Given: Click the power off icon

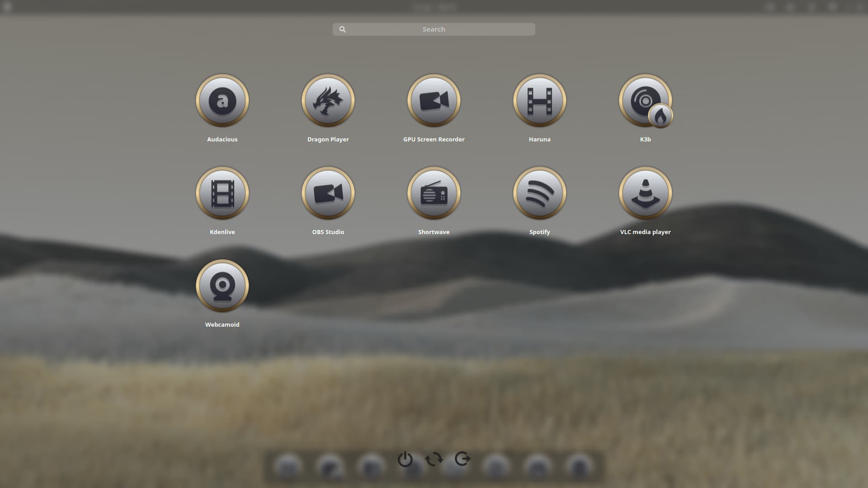Looking at the screenshot, I should coord(405,459).
